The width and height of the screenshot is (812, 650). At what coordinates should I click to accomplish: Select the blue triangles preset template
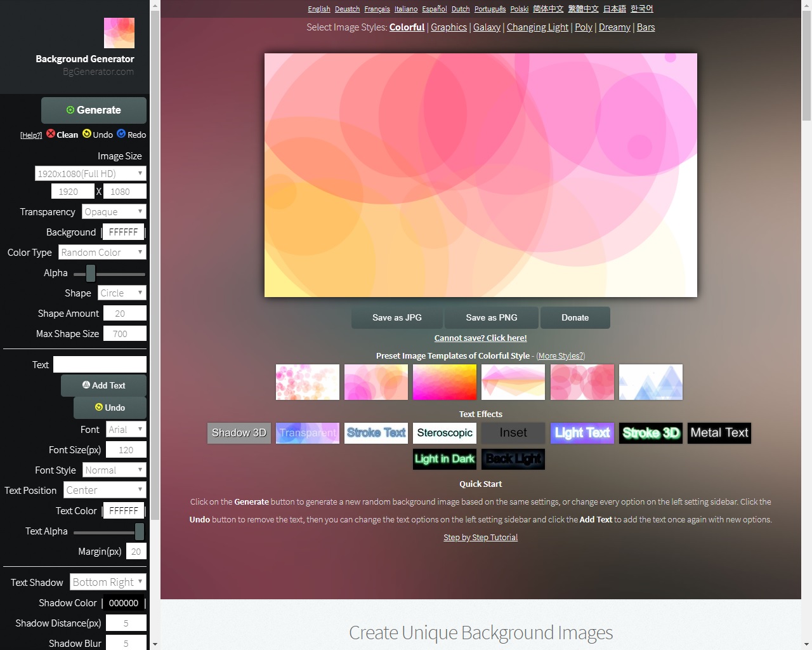[x=651, y=382]
